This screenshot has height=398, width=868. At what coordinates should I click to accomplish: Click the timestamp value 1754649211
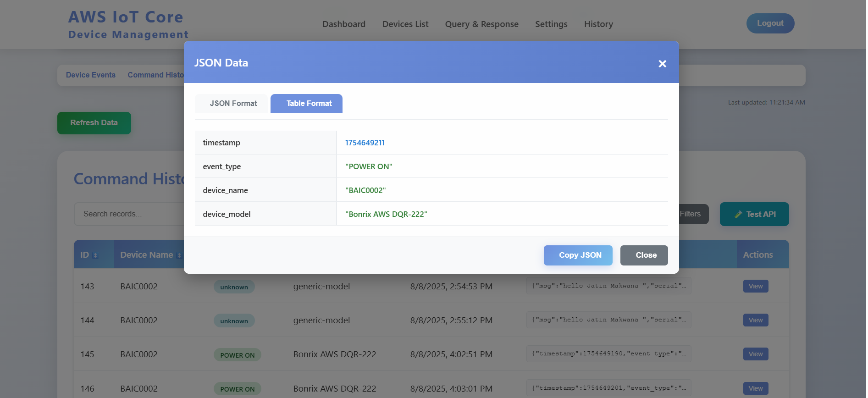(365, 143)
